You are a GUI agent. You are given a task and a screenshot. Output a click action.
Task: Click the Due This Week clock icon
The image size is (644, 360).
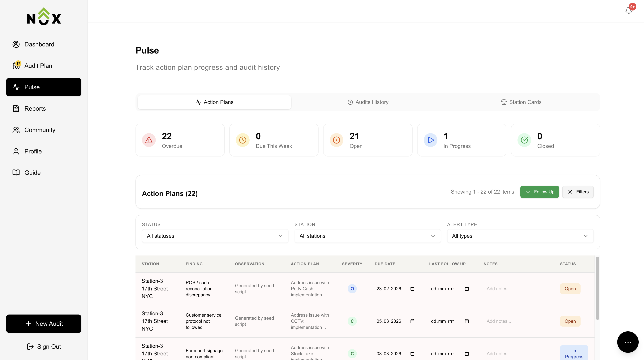point(243,140)
